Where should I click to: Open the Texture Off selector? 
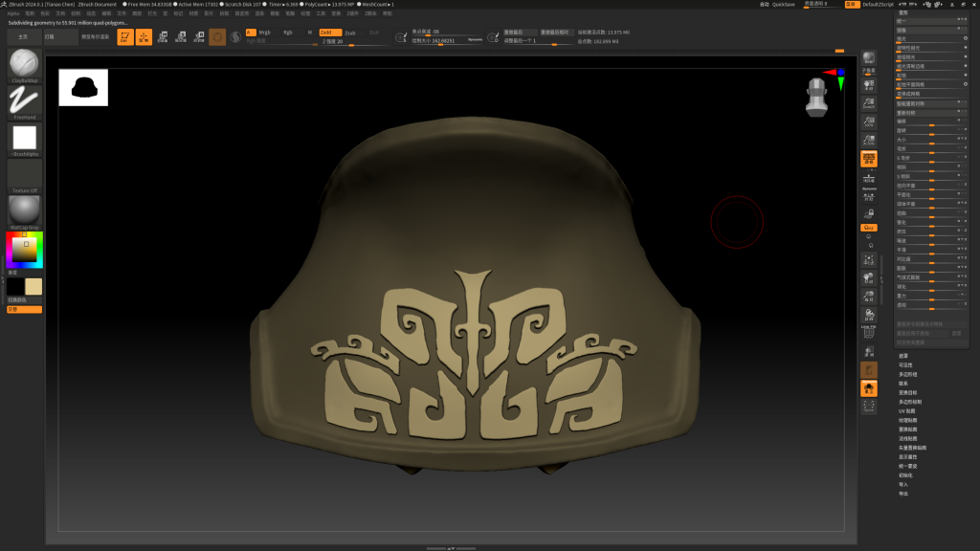(x=24, y=174)
